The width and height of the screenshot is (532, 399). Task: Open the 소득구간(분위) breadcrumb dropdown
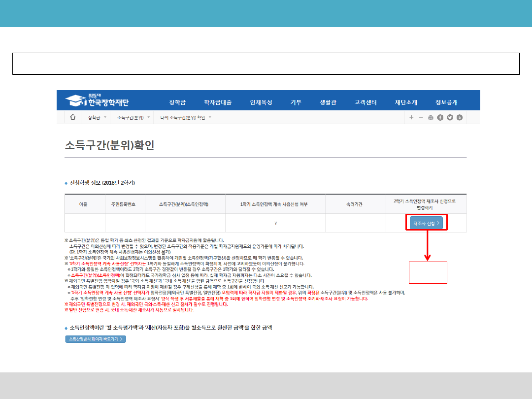point(133,117)
